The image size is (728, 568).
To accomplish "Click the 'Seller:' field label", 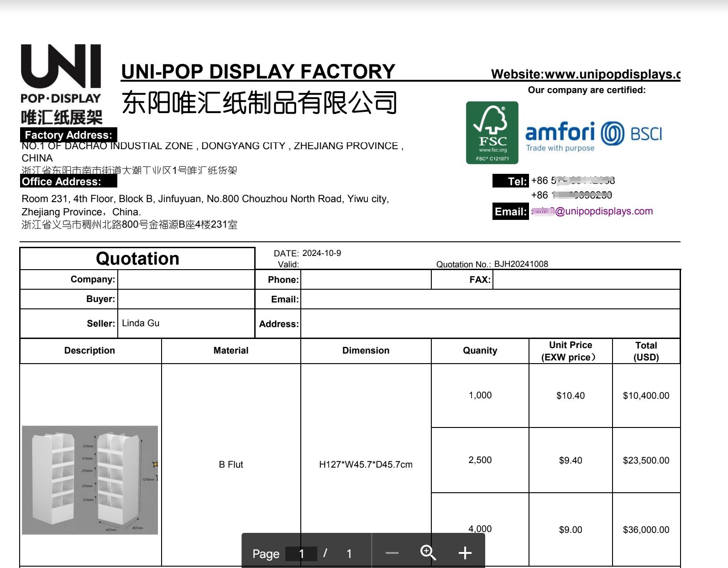I will (101, 323).
